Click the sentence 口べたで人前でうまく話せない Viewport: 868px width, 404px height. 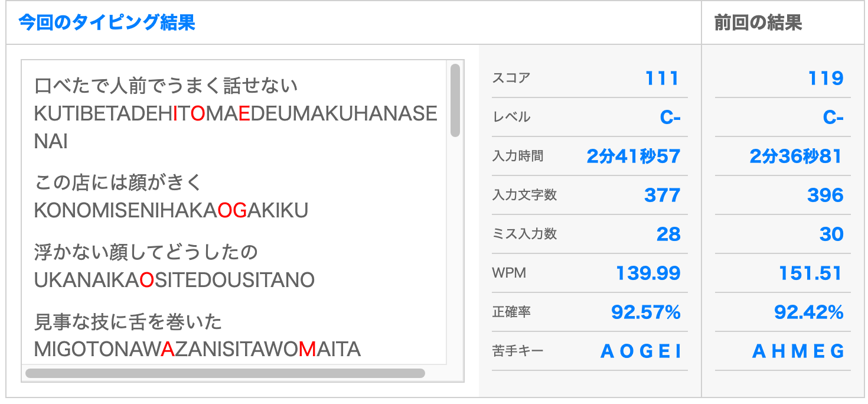166,86
